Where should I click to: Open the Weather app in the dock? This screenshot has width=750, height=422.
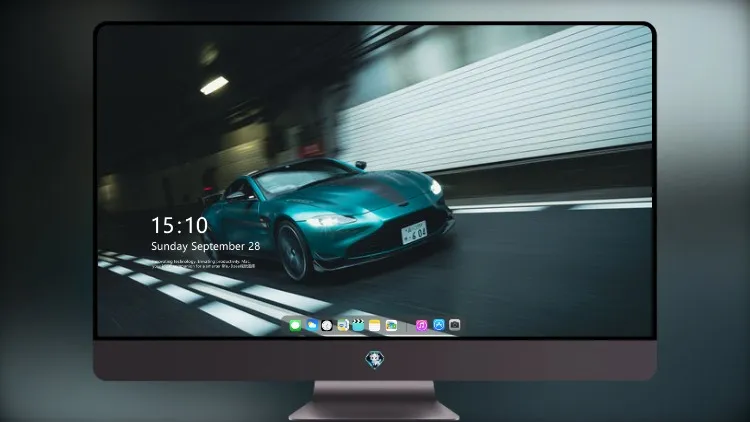click(311, 325)
